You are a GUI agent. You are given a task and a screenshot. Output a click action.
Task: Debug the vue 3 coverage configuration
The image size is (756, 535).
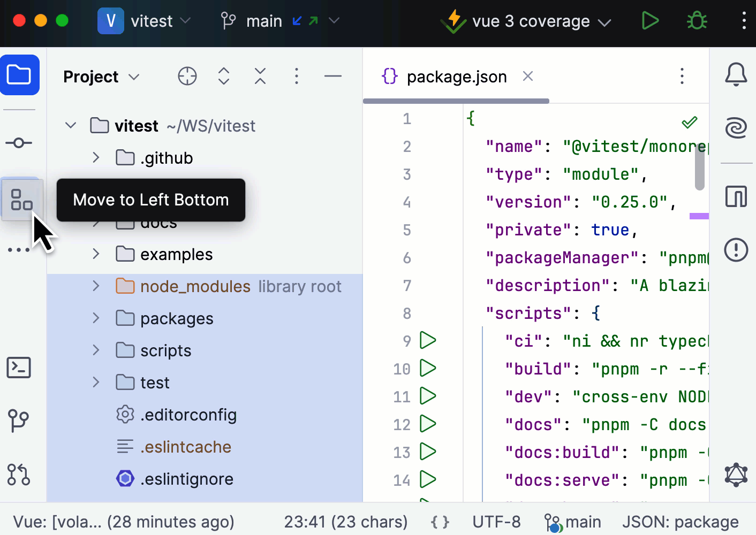[x=697, y=21]
